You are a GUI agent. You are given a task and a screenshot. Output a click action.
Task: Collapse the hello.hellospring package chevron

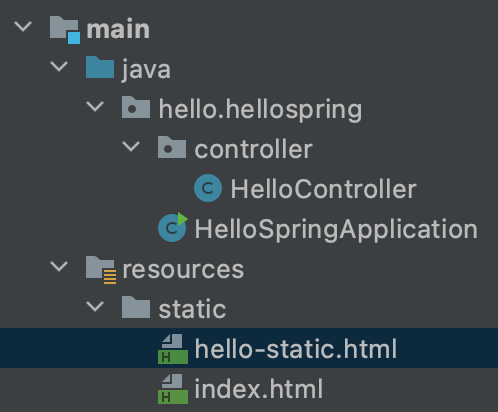(95, 107)
